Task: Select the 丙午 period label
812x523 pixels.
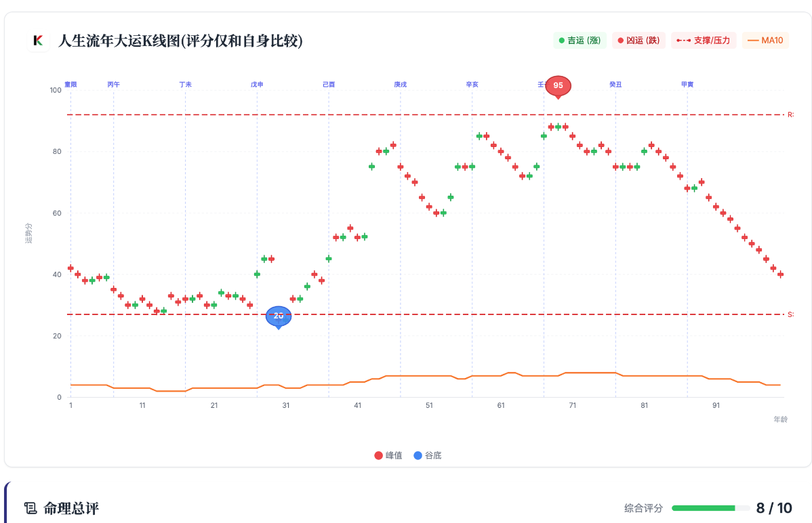Action: [113, 85]
